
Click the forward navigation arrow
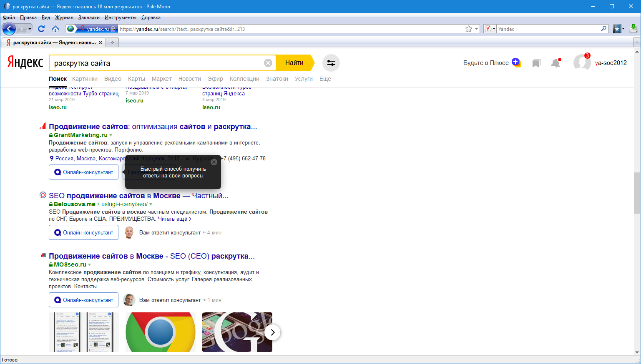tap(22, 29)
